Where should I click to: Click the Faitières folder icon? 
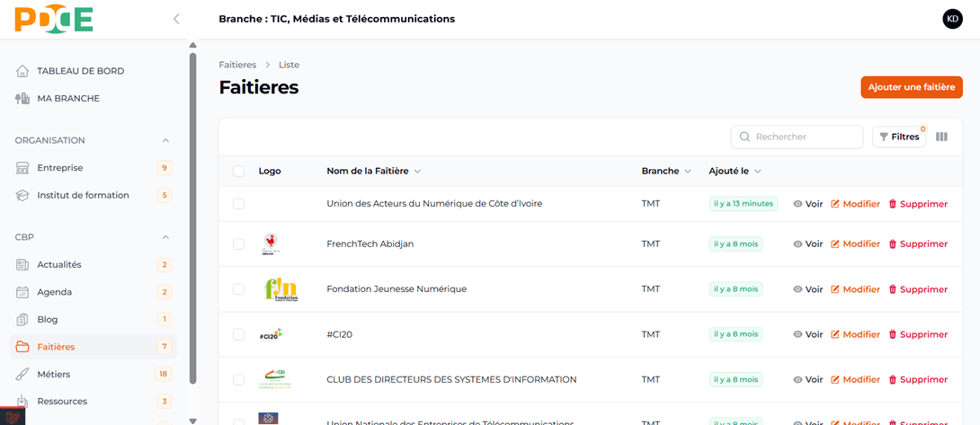tap(22, 346)
